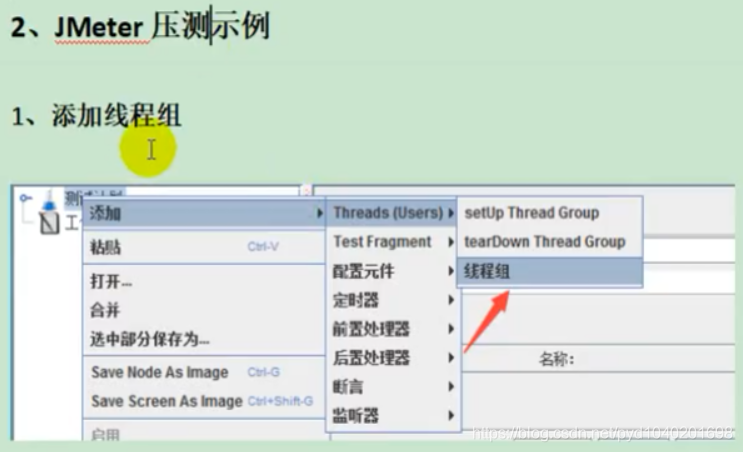The width and height of the screenshot is (743, 452).
Task: Click the arrow beside 监听器
Action: (x=451, y=416)
